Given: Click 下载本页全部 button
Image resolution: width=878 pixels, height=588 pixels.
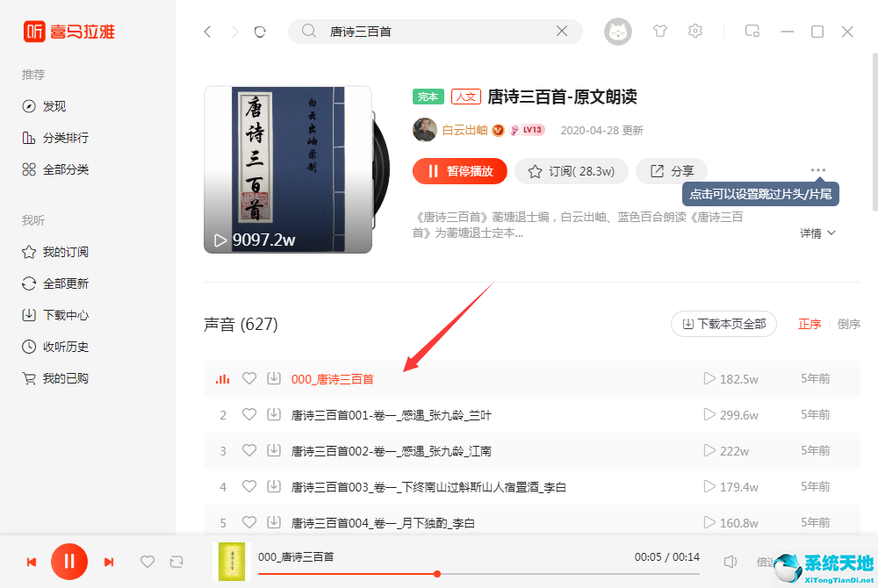Looking at the screenshot, I should point(723,324).
